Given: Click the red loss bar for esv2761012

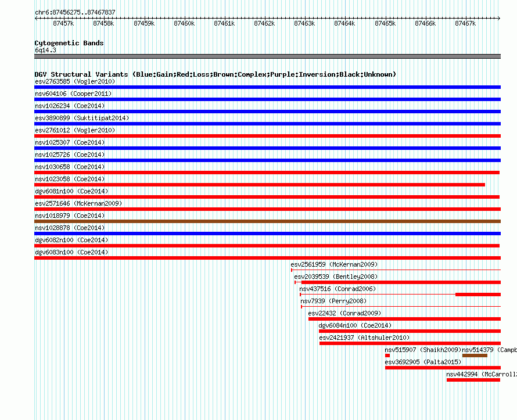Looking at the screenshot, I should (267, 136).
